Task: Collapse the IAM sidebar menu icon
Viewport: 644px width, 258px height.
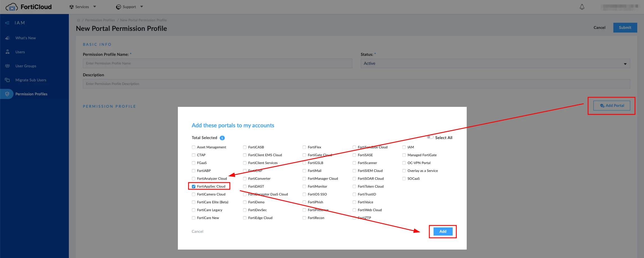Action: (x=7, y=23)
